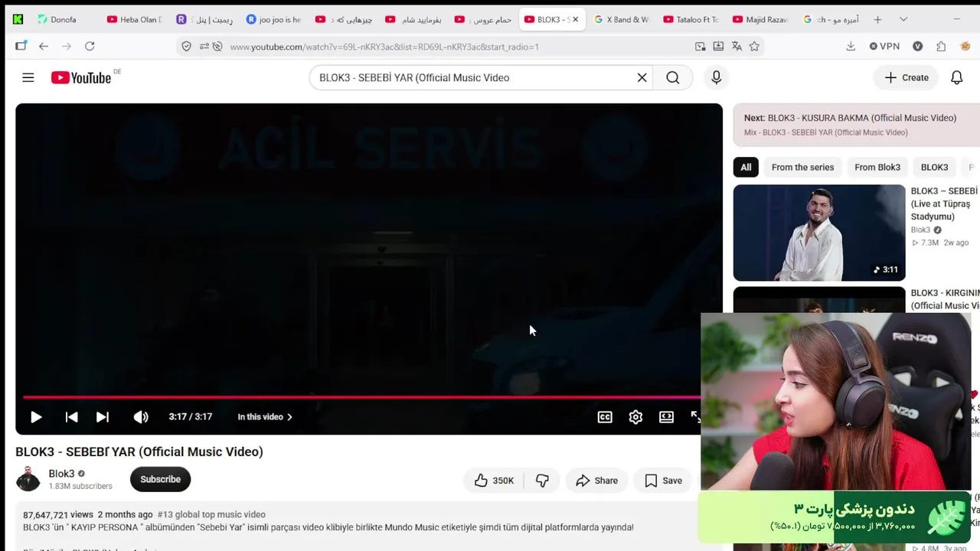Image resolution: width=980 pixels, height=551 pixels.
Task: Share the BLOK3 video
Action: click(x=596, y=481)
